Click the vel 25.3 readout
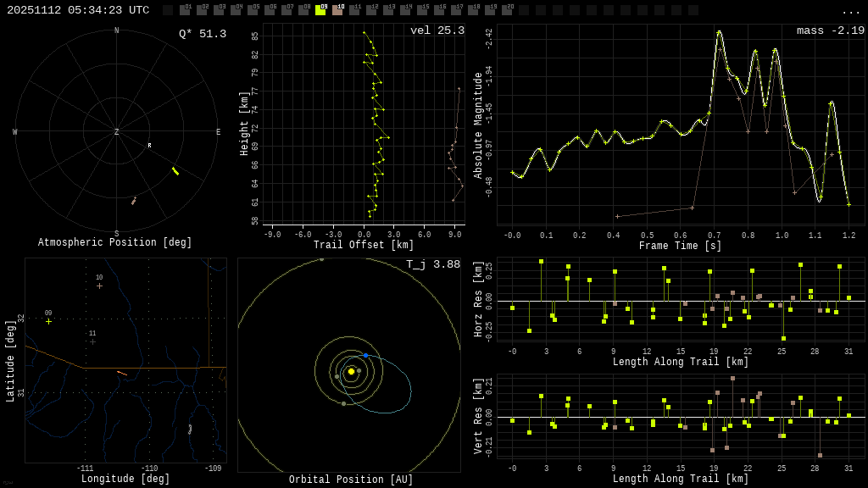 click(x=437, y=30)
